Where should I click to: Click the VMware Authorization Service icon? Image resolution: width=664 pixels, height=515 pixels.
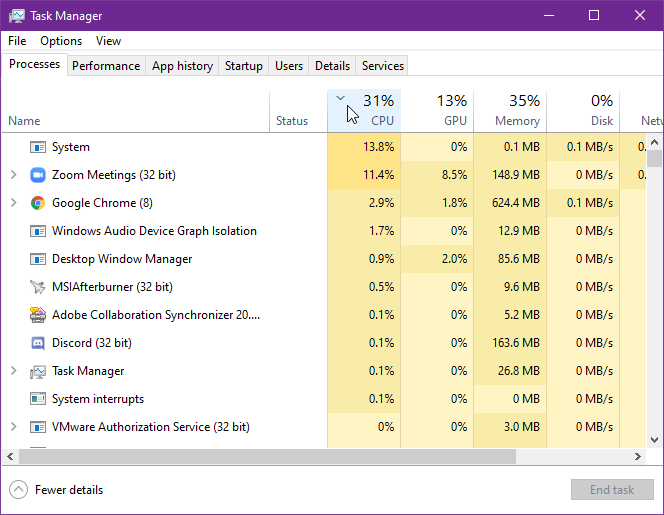click(x=38, y=426)
